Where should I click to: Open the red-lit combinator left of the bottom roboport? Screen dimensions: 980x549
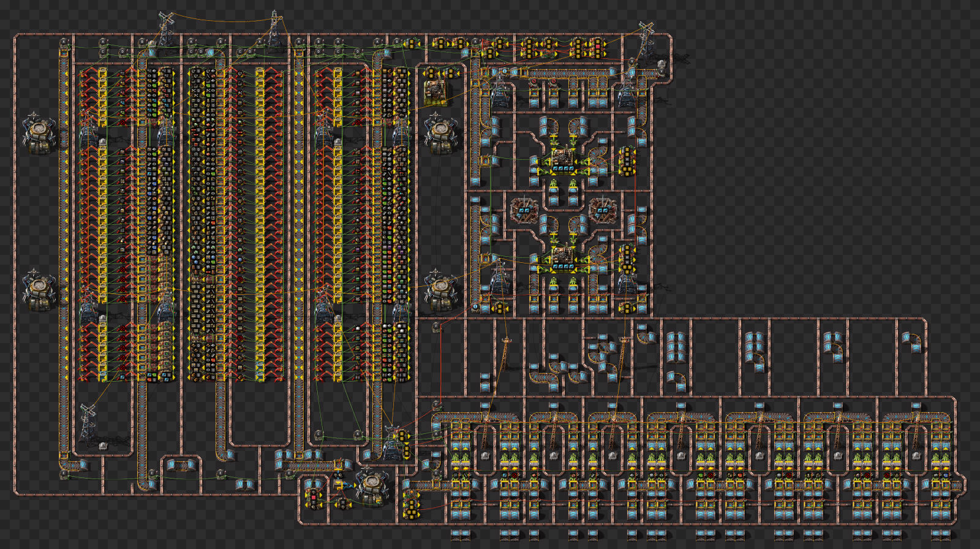point(314,499)
